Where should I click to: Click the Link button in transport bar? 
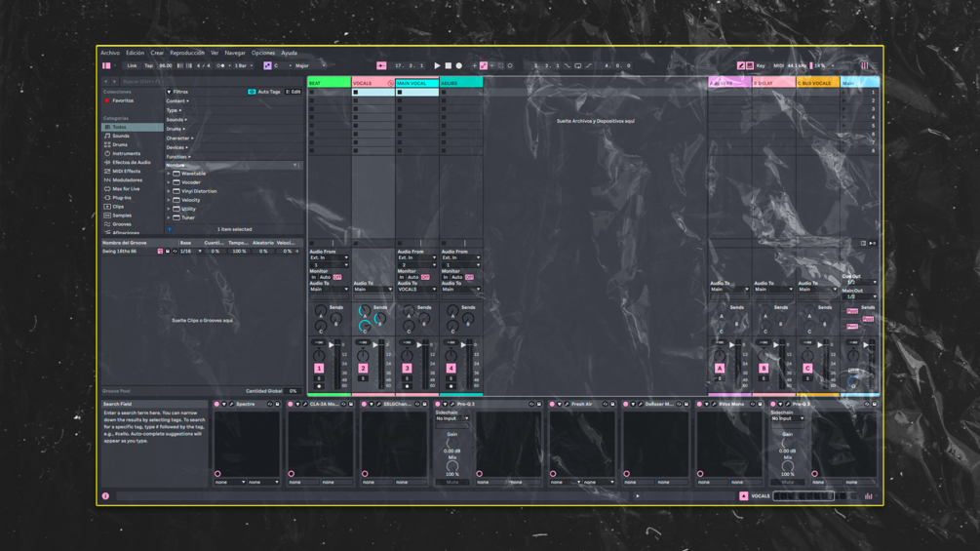pos(132,65)
